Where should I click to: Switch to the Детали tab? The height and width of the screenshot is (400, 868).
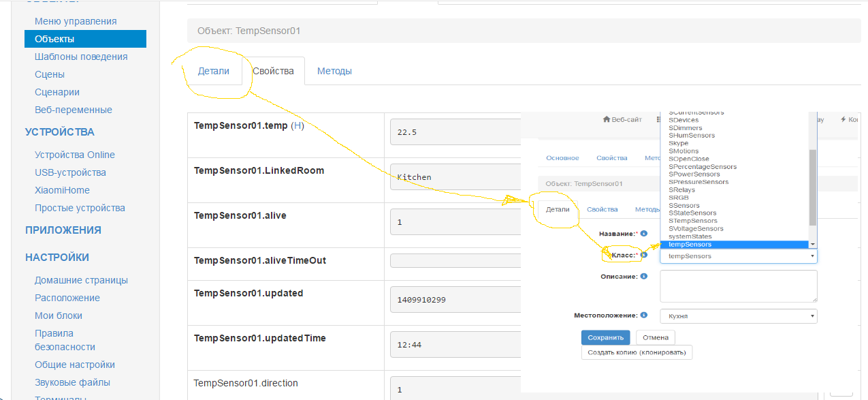pos(214,71)
